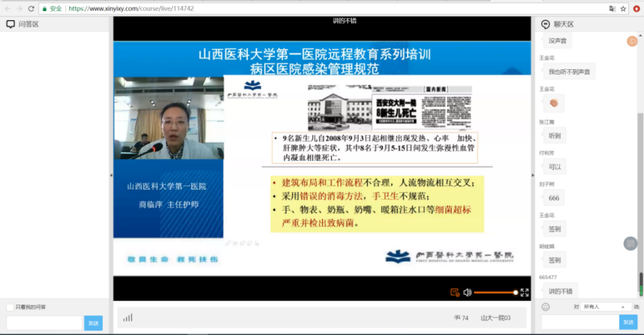The height and width of the screenshot is (335, 644).
Task: Click chat message 没声音
Action: [x=558, y=41]
